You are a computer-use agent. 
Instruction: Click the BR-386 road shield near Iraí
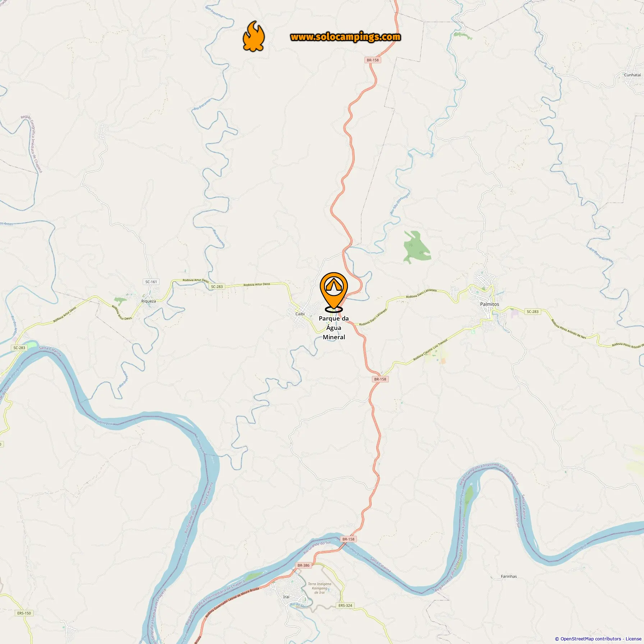pyautogui.click(x=303, y=565)
